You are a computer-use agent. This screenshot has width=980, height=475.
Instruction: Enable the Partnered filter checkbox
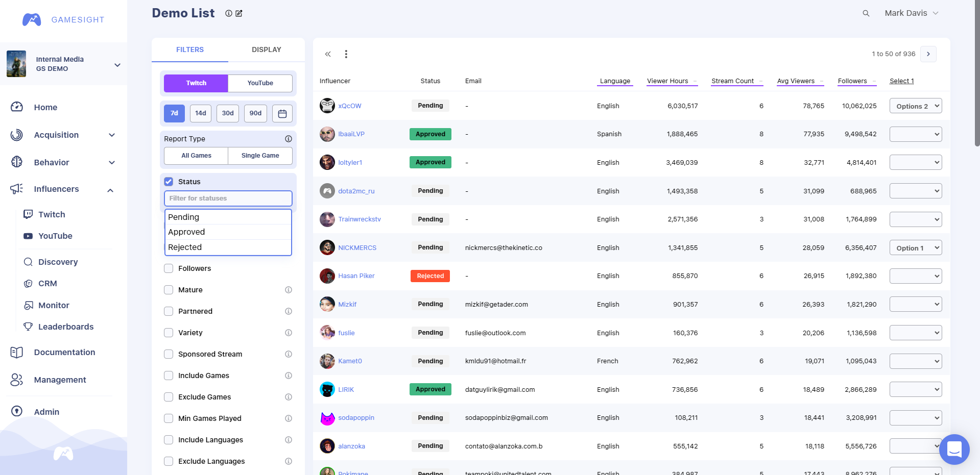(x=169, y=311)
